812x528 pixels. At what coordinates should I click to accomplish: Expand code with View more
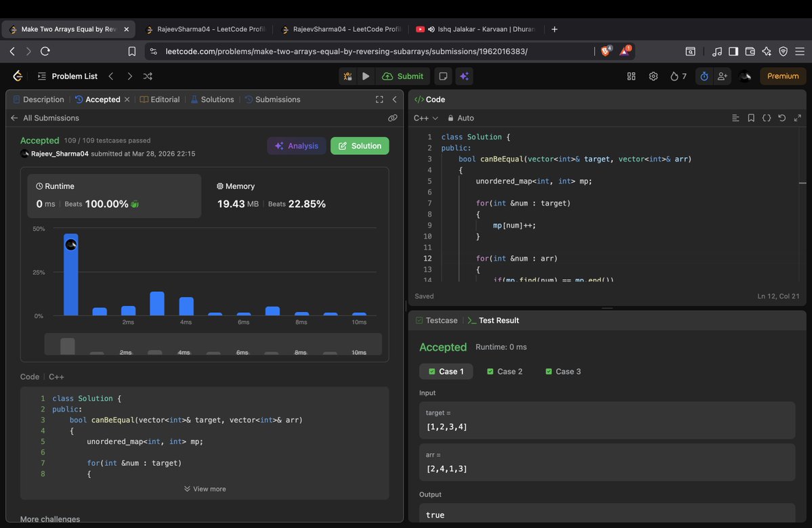pyautogui.click(x=205, y=489)
